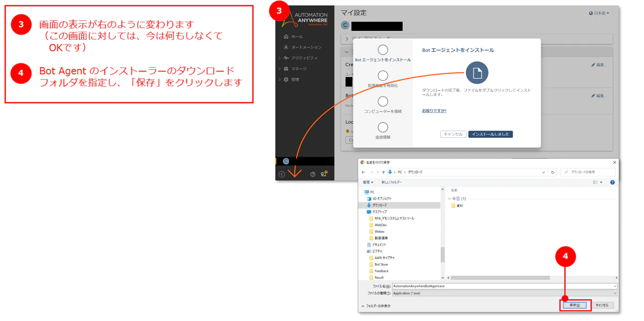The width and height of the screenshot is (644, 321).
Task: Select the WebDev folder in the tree
Action: pyautogui.click(x=378, y=225)
